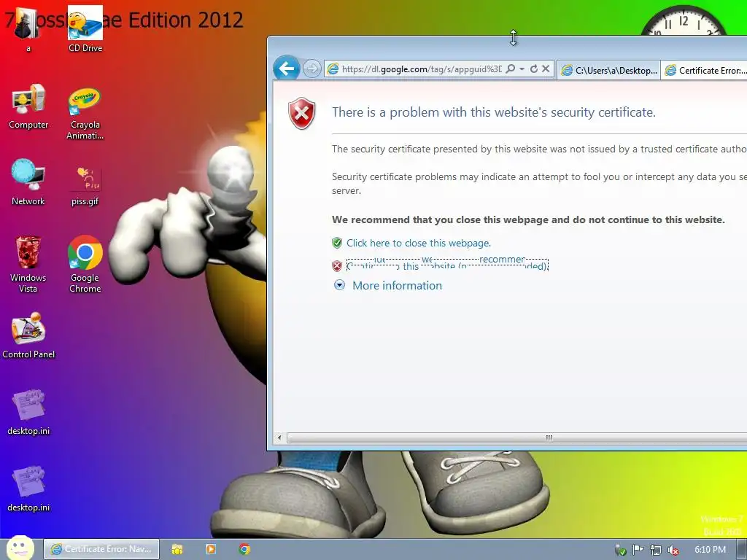Open the file explorer taskbar icon
This screenshot has width=747, height=560.
pyautogui.click(x=177, y=549)
